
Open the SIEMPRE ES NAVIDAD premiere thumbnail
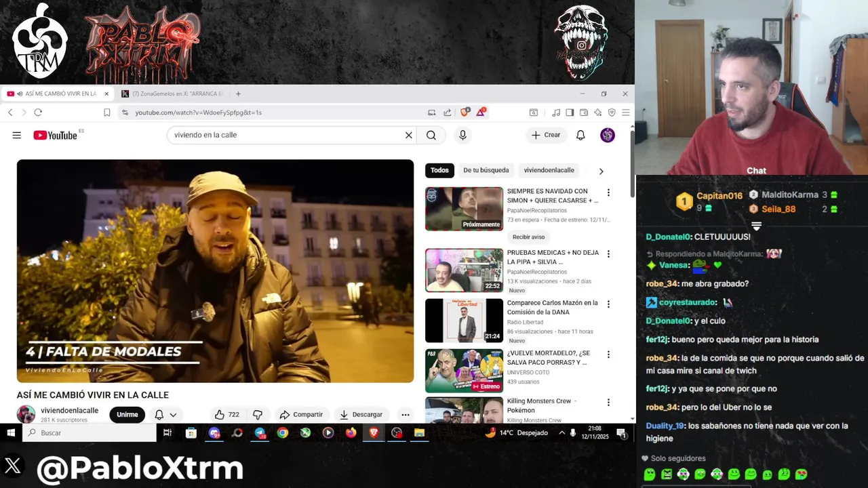tap(464, 209)
